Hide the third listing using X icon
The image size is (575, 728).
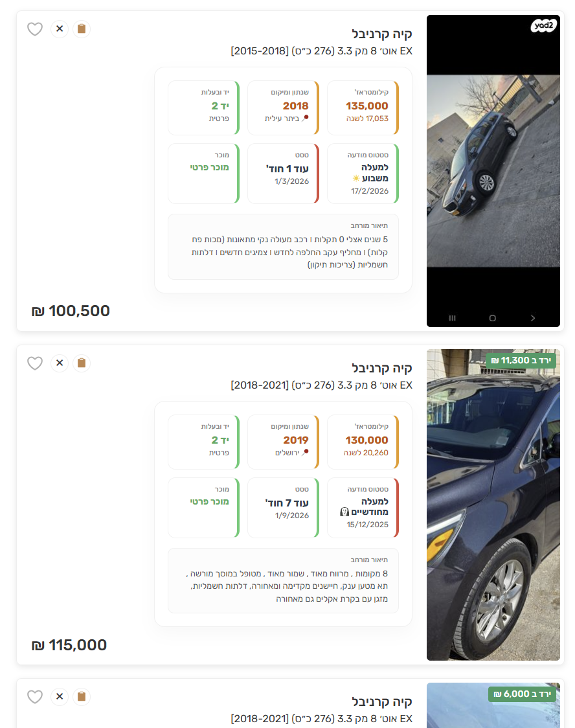click(x=60, y=697)
